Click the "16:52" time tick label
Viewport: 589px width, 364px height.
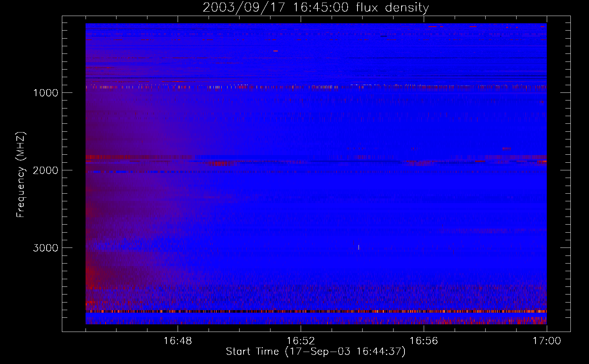pyautogui.click(x=301, y=341)
